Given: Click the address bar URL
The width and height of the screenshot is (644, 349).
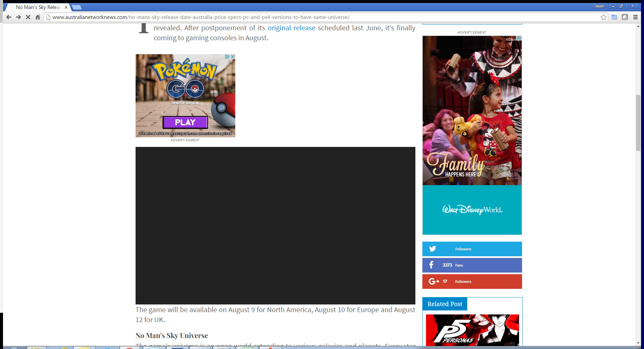Looking at the screenshot, I should click(201, 17).
